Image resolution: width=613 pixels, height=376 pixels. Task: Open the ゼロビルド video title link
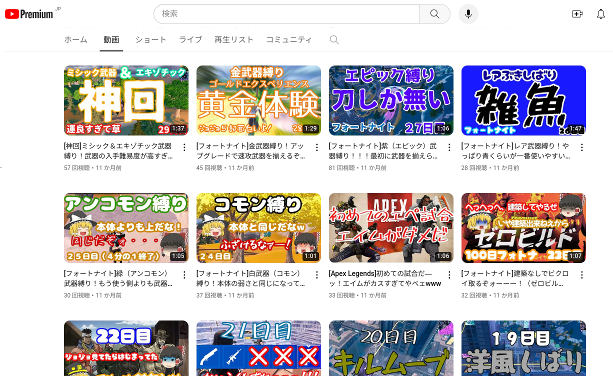tap(515, 278)
